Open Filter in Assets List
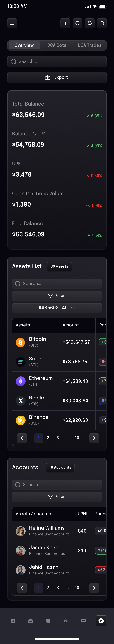This screenshot has width=114, height=644. [57, 295]
